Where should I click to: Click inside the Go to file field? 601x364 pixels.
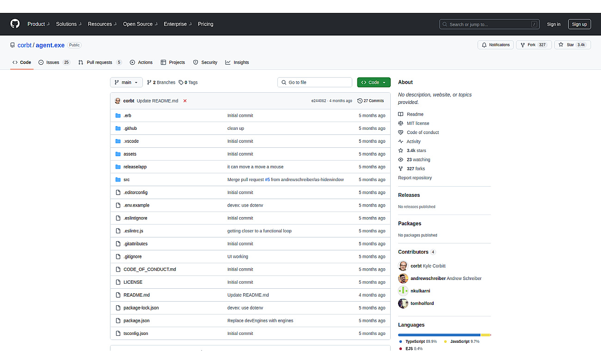click(x=315, y=82)
